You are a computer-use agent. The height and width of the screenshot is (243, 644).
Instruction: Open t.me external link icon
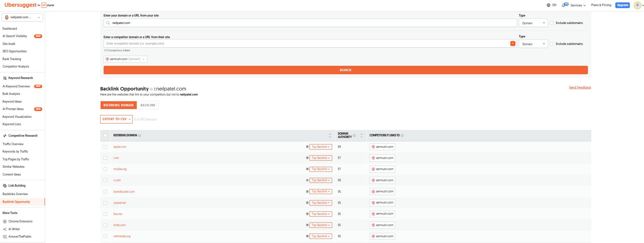307,158
